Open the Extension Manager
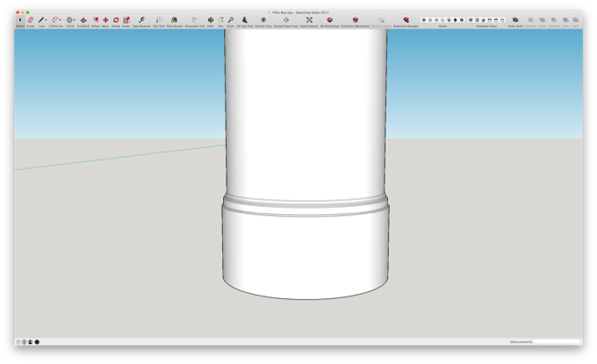Viewport: 597px width, 364px height. 406,20
